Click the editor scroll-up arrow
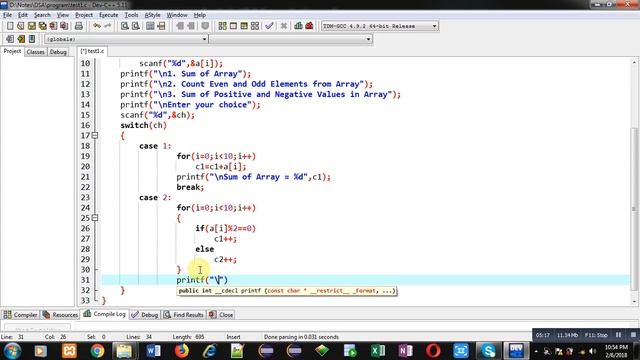Viewport: 640px width, 360px height. pos(634,62)
